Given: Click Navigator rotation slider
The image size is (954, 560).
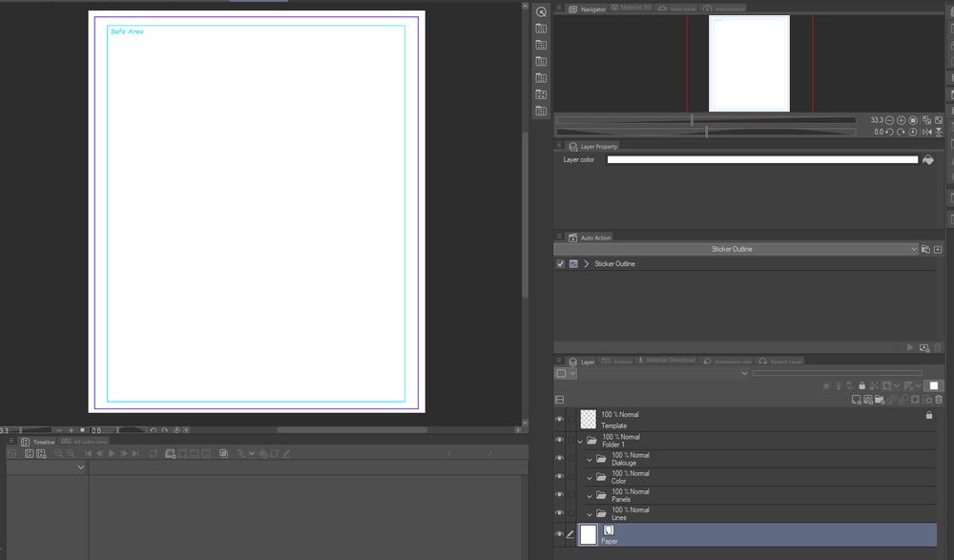Looking at the screenshot, I should pyautogui.click(x=706, y=132).
